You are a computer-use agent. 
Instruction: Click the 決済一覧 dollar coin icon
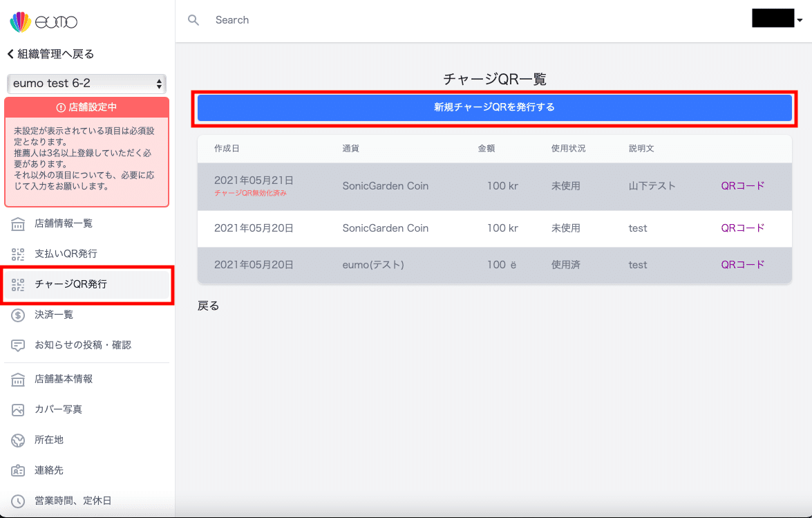click(x=18, y=315)
